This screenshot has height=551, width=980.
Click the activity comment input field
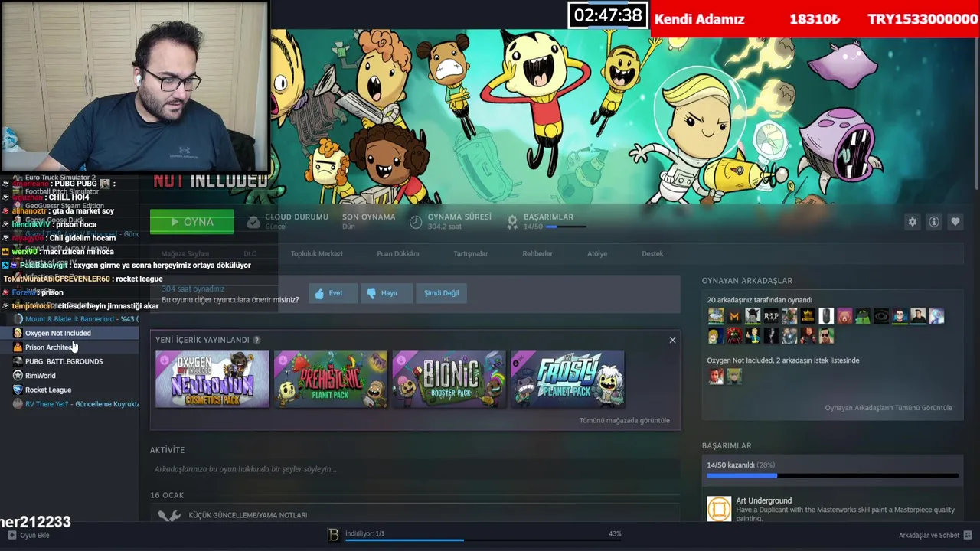[x=413, y=469]
